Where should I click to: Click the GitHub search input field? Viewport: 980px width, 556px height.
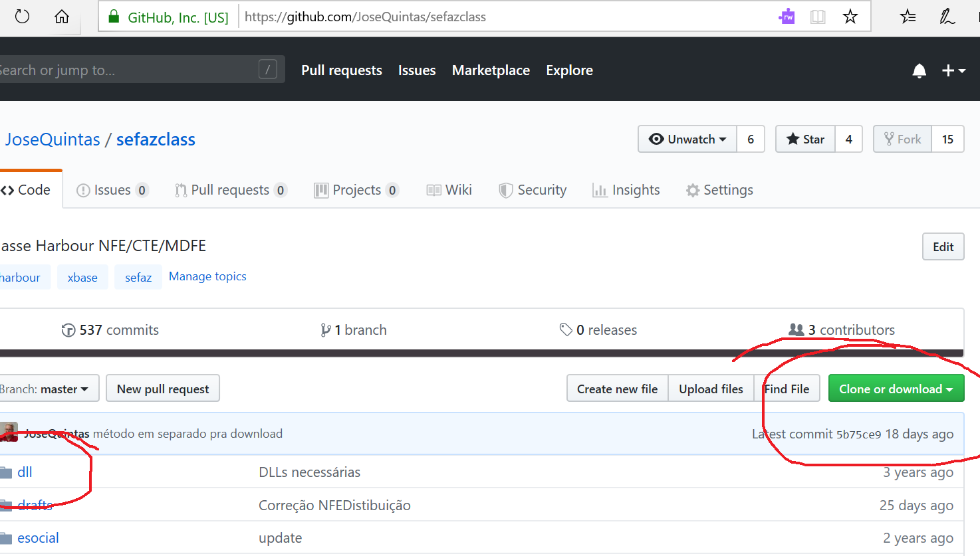(x=126, y=70)
